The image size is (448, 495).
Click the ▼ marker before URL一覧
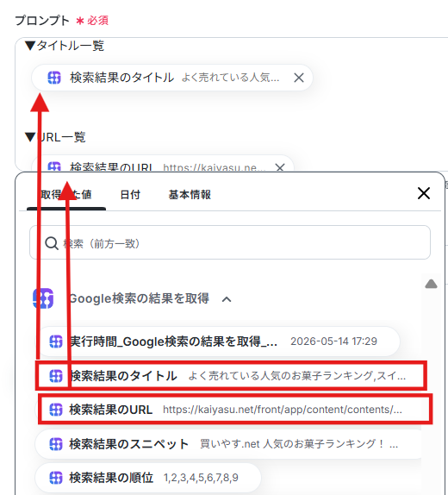30,137
